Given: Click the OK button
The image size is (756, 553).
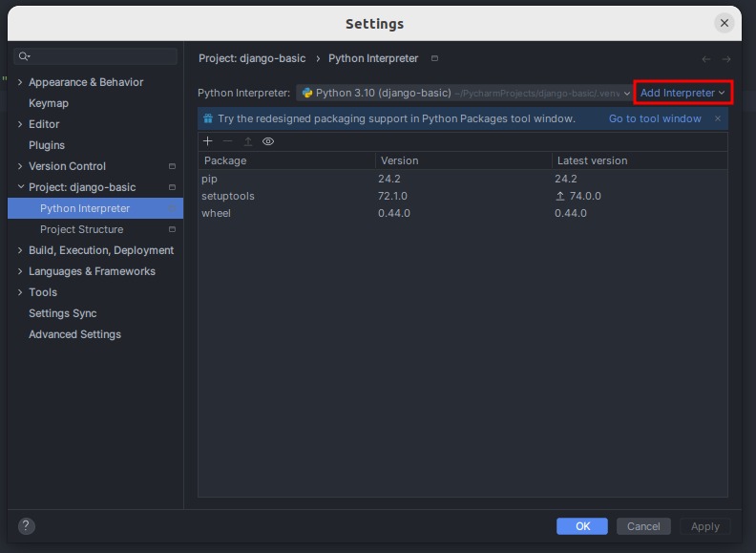Looking at the screenshot, I should (582, 526).
